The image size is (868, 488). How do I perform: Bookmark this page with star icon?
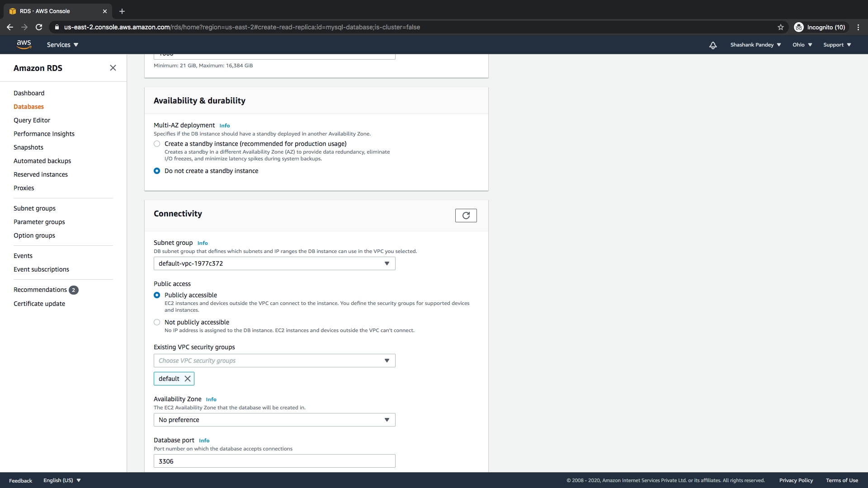point(781,27)
